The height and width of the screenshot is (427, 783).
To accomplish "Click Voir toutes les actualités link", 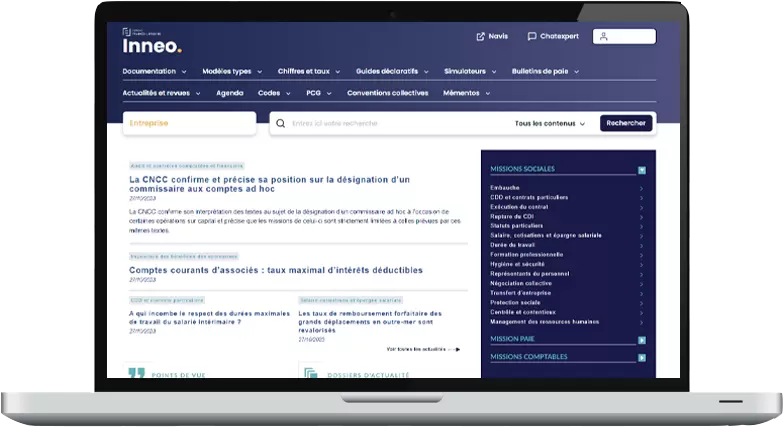I will pos(423,349).
